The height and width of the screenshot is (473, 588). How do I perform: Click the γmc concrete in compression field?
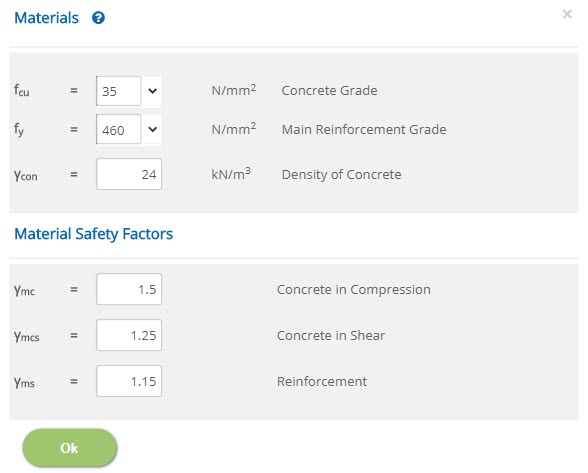click(129, 289)
